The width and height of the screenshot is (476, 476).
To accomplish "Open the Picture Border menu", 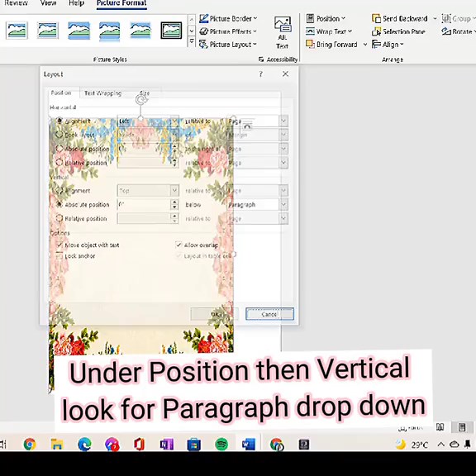I will coord(228,18).
